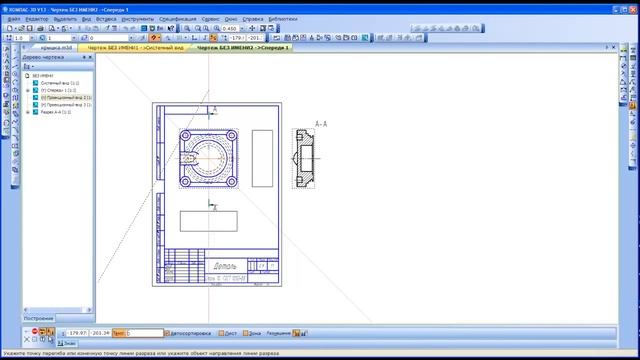Click the tree panel horizontal scrollbar

click(58, 310)
